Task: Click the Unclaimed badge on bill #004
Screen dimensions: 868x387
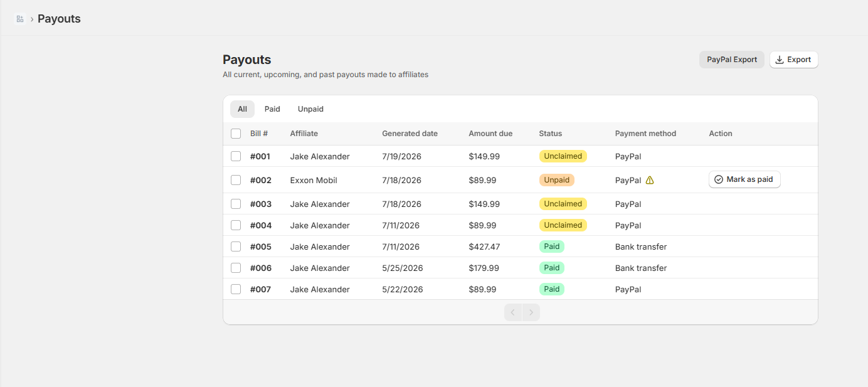Action: pyautogui.click(x=563, y=225)
